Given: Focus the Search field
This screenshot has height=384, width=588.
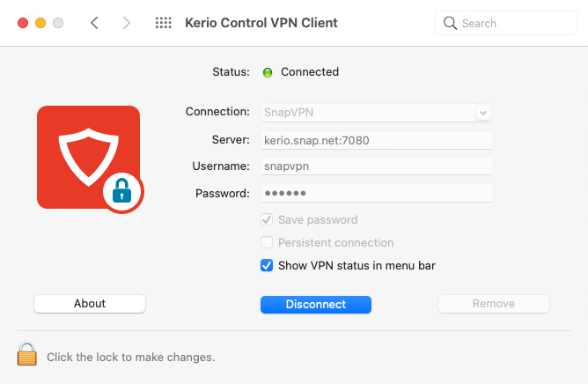Looking at the screenshot, I should (506, 23).
